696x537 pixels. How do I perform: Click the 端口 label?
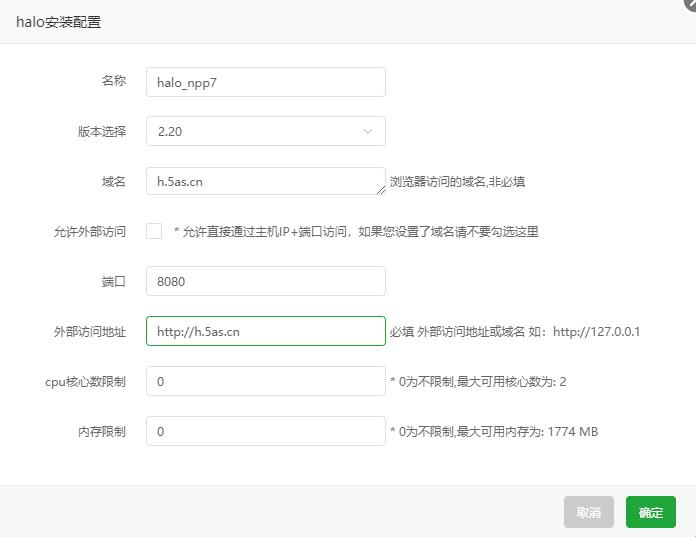(x=114, y=281)
